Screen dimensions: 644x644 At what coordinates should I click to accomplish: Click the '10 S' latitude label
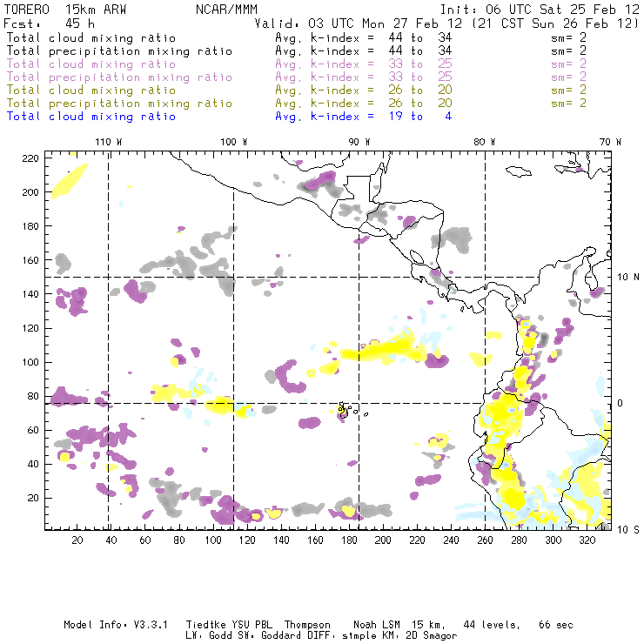point(628,530)
